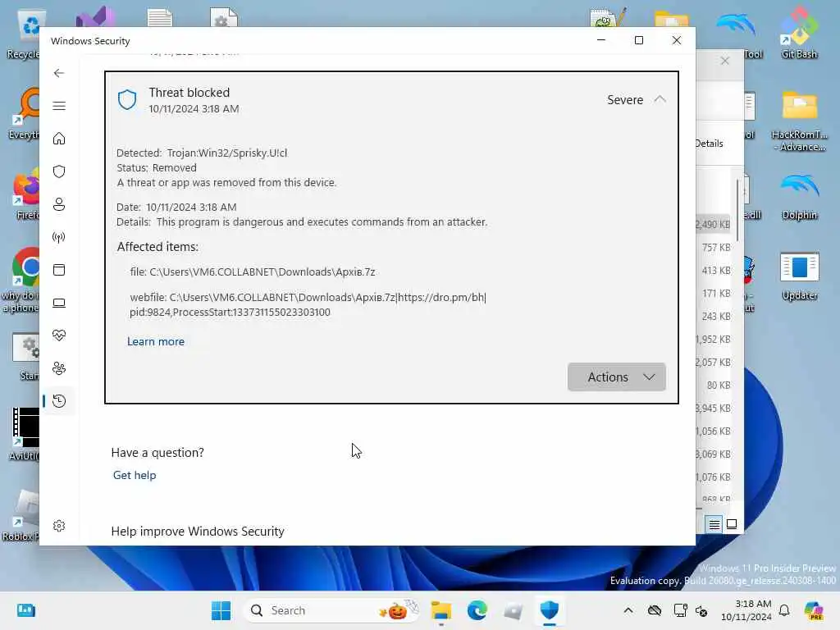Switch background Explorer window to details view

point(714,524)
